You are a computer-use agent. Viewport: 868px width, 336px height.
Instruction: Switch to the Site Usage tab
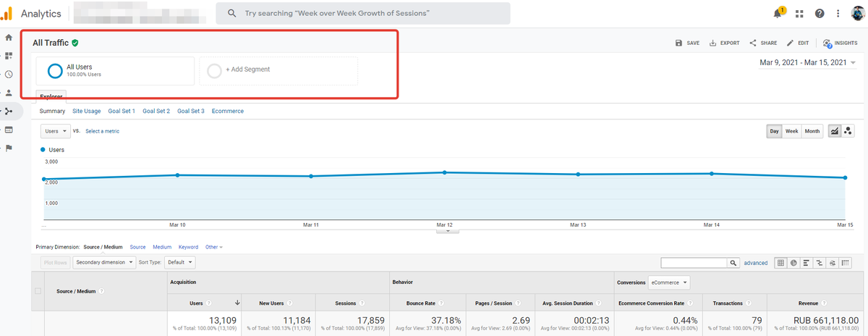[87, 111]
